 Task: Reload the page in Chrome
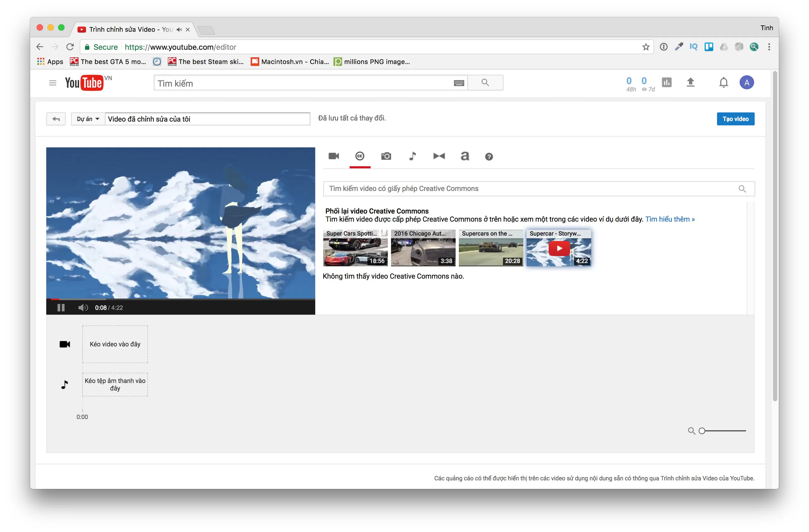[x=70, y=47]
